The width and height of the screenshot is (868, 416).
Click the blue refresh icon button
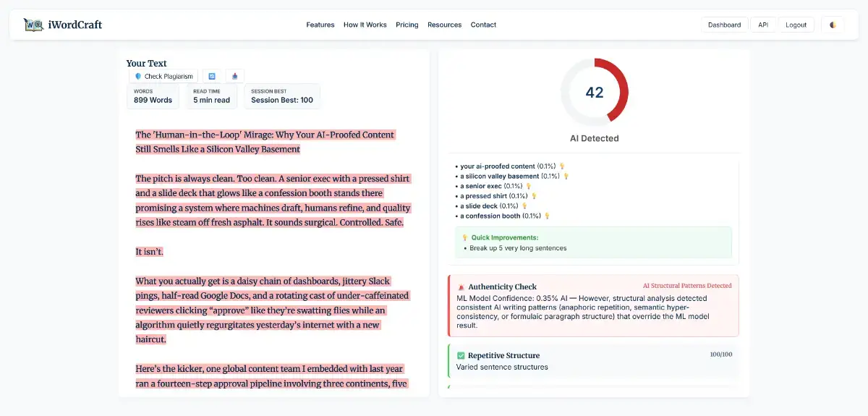212,76
